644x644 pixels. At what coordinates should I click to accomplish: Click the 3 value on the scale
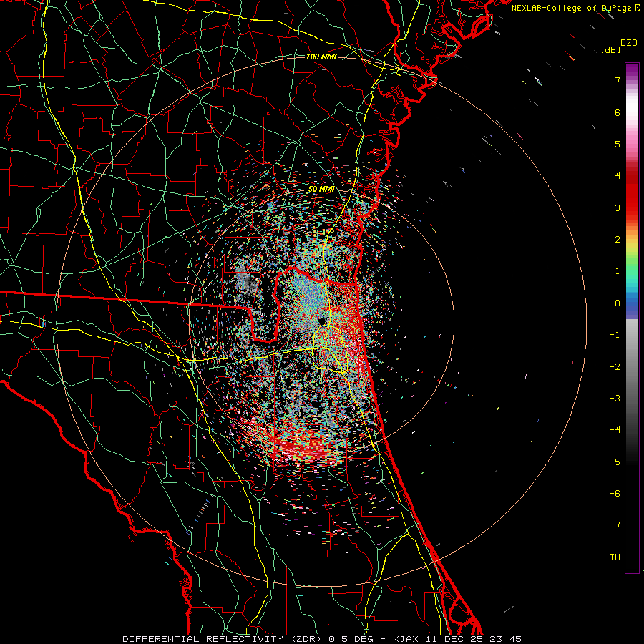(x=618, y=208)
